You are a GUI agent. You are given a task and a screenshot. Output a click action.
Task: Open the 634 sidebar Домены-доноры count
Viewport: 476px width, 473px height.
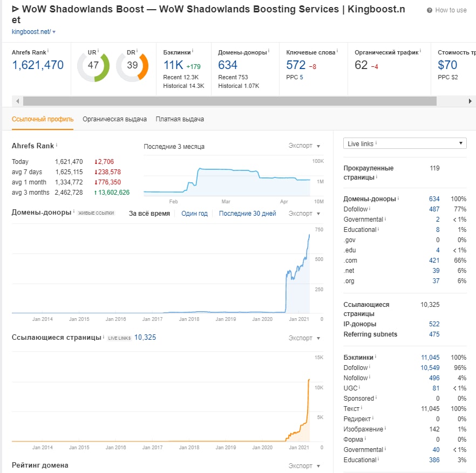[434, 198]
